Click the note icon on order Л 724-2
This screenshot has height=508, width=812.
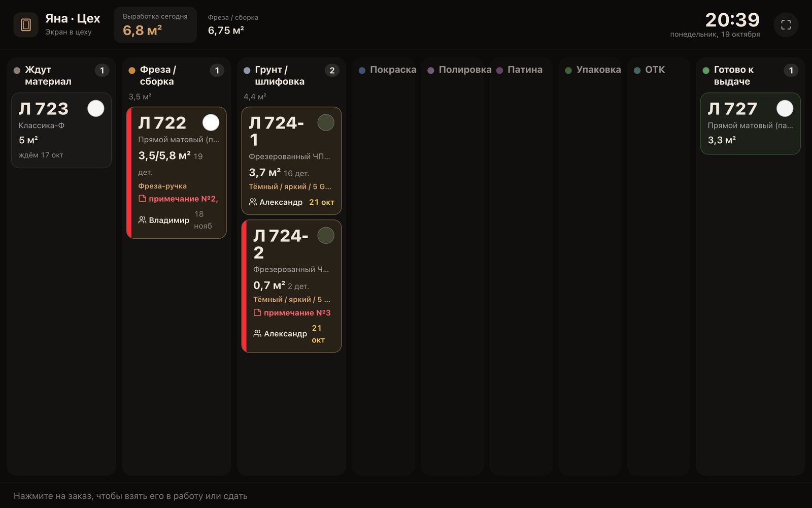[x=257, y=312]
